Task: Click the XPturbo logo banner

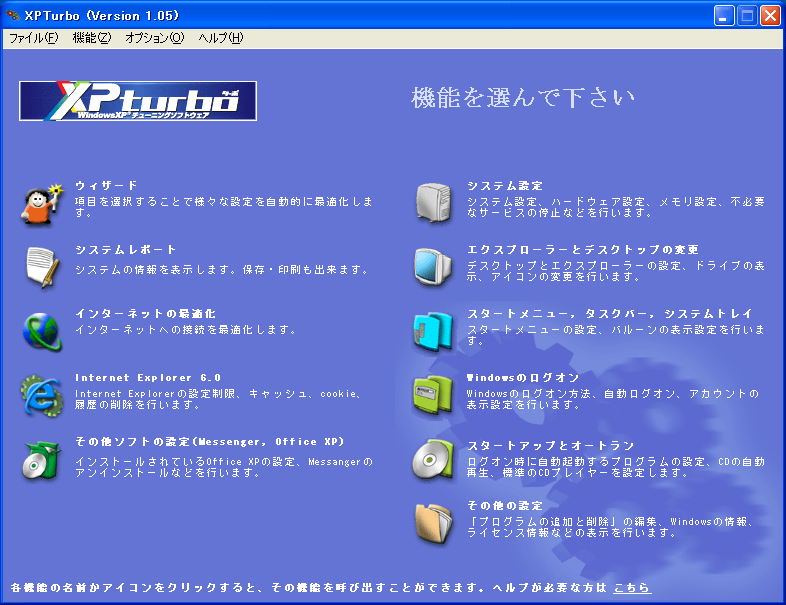Action: click(x=138, y=101)
